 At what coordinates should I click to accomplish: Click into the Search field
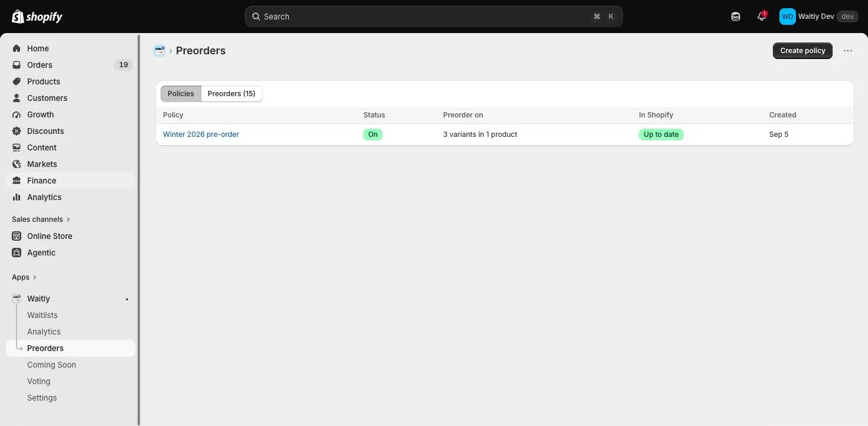click(x=433, y=17)
